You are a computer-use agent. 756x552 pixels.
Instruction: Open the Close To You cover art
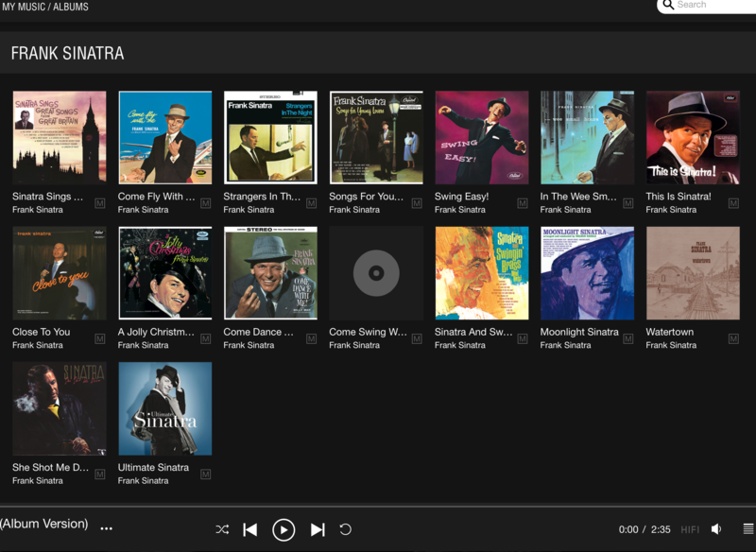point(60,273)
